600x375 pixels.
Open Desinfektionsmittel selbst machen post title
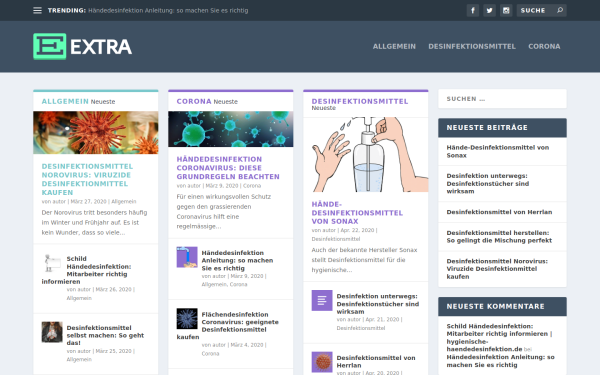coord(105,335)
